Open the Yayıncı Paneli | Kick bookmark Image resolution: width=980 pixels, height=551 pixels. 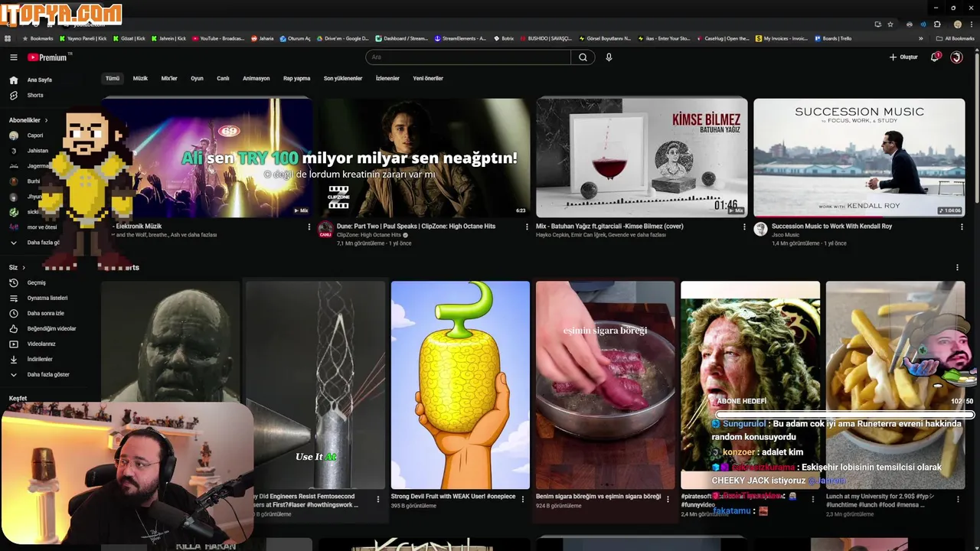point(83,38)
